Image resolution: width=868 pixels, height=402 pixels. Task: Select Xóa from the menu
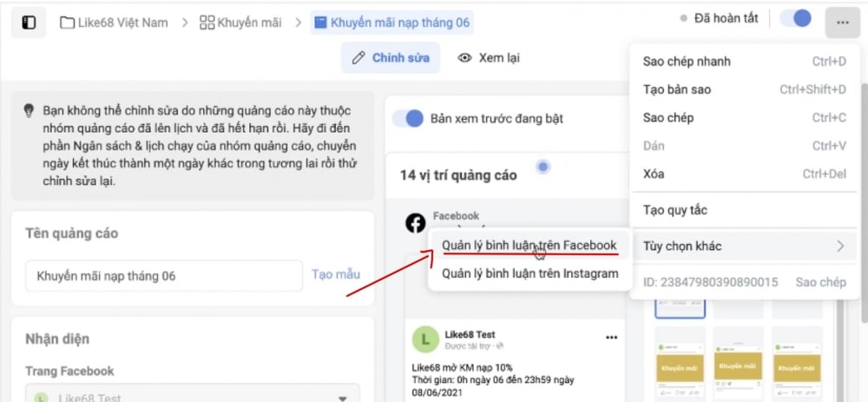point(744,175)
